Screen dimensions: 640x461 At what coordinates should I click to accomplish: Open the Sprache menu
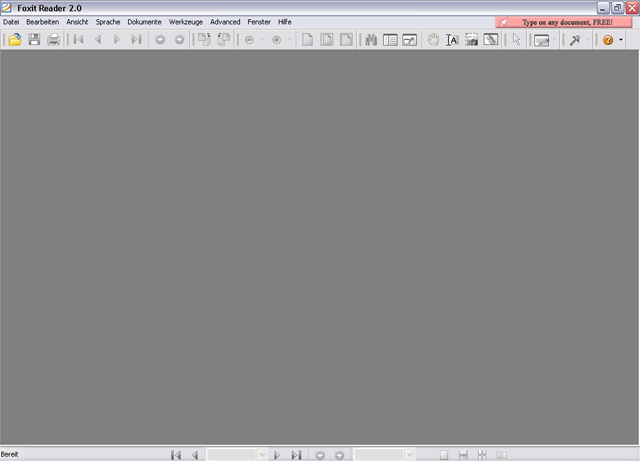(x=108, y=22)
